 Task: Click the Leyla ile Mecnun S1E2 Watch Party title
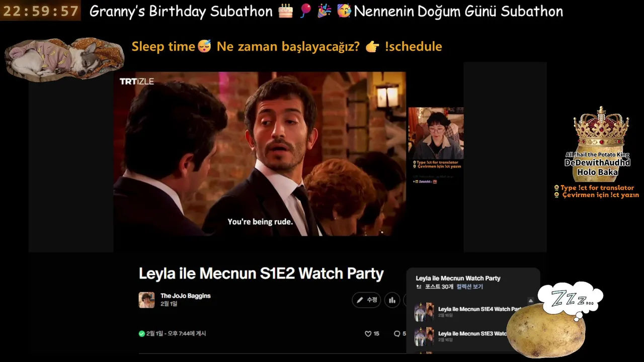tap(261, 274)
